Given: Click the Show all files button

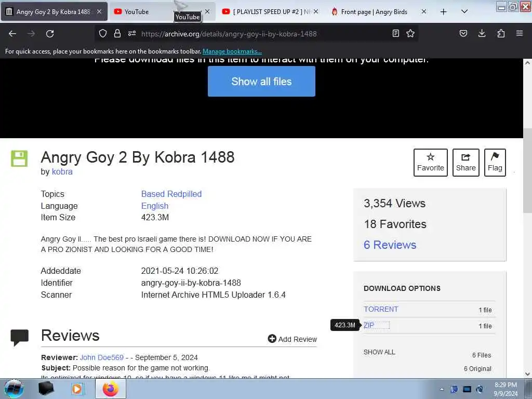Looking at the screenshot, I should tap(261, 82).
